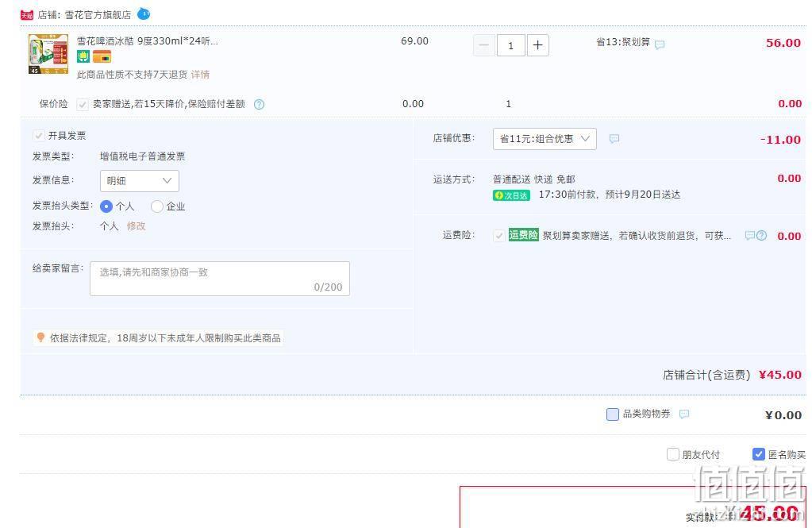Click the ¥0.00 品类购物券 amount
Viewport: 812px width, 528px height.
(x=783, y=415)
